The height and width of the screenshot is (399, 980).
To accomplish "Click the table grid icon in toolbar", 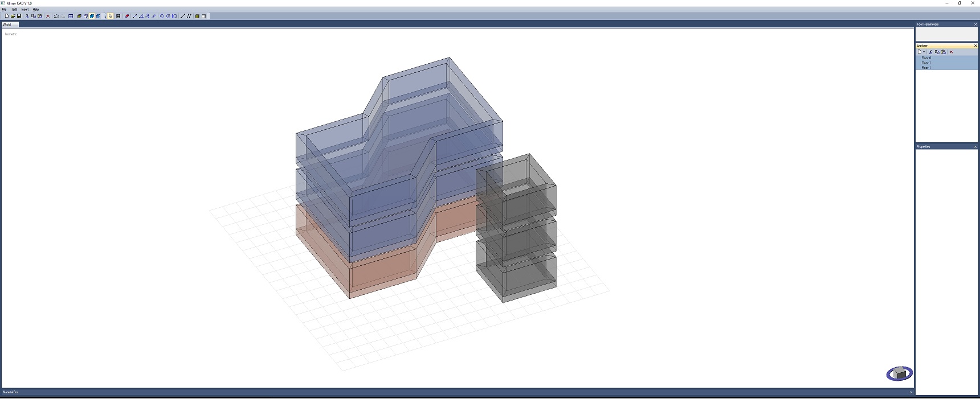I will tap(71, 16).
